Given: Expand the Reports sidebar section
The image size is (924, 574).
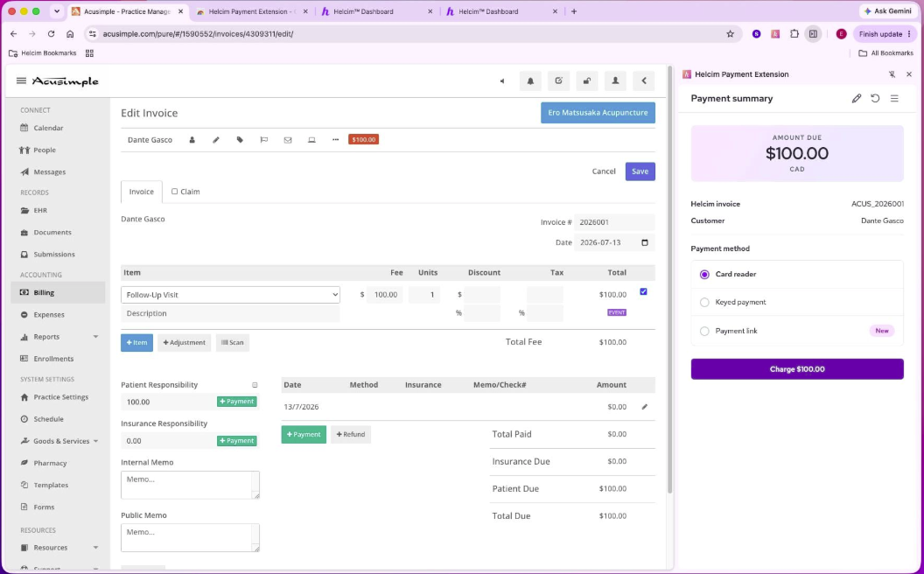Looking at the screenshot, I should click(95, 337).
